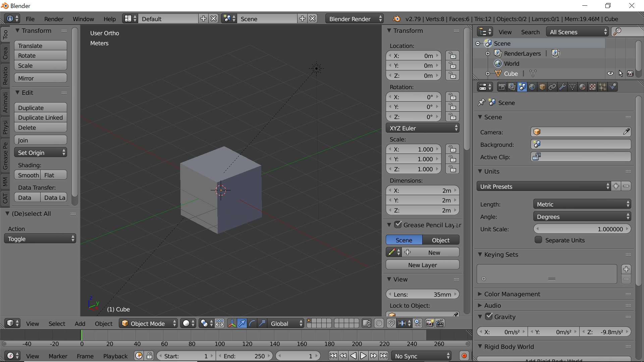
Task: Hide the Cube with its eye icon
Action: coord(610,74)
